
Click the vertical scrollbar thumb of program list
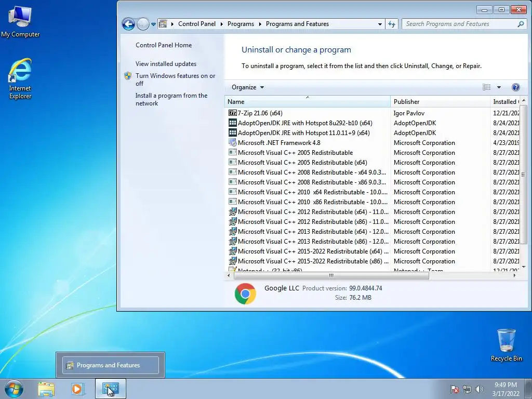coord(523,175)
